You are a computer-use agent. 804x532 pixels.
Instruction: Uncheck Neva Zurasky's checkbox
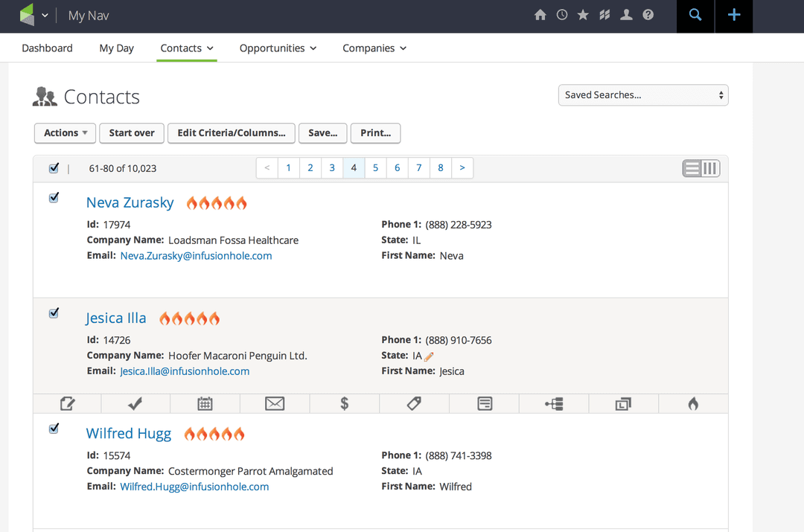(54, 198)
